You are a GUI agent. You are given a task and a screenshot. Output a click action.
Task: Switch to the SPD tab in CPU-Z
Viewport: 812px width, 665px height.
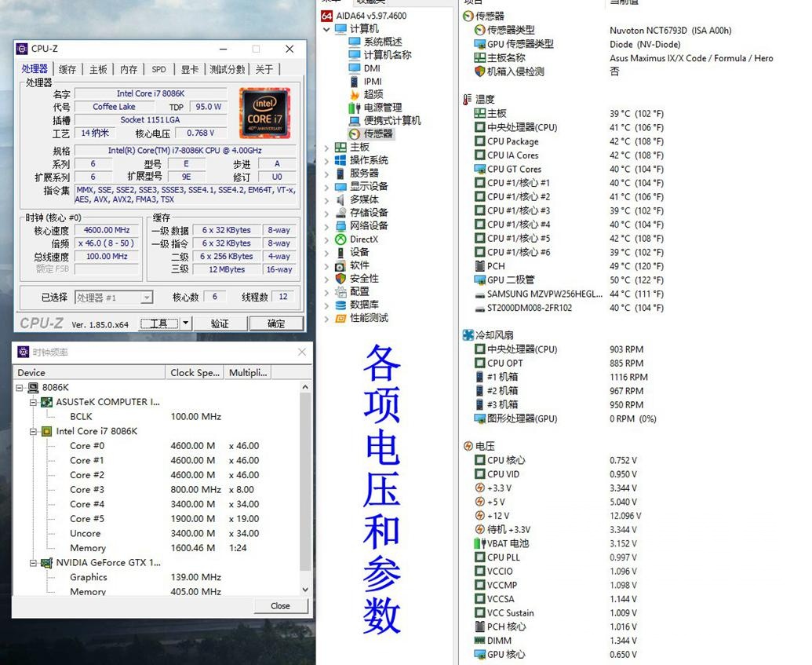(x=158, y=69)
